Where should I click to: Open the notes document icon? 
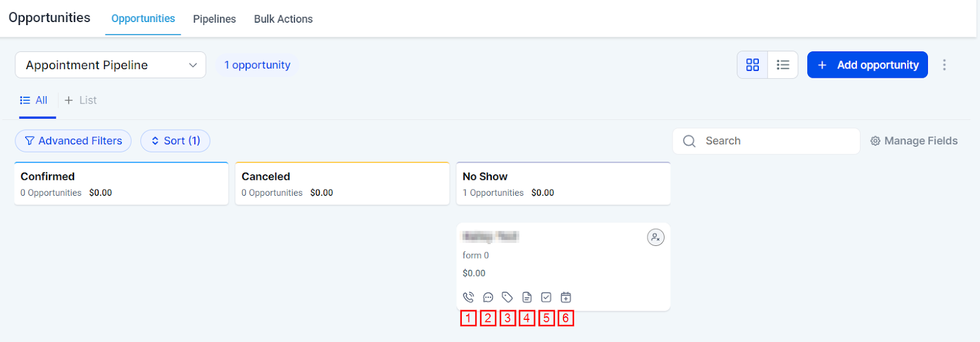[x=527, y=297]
